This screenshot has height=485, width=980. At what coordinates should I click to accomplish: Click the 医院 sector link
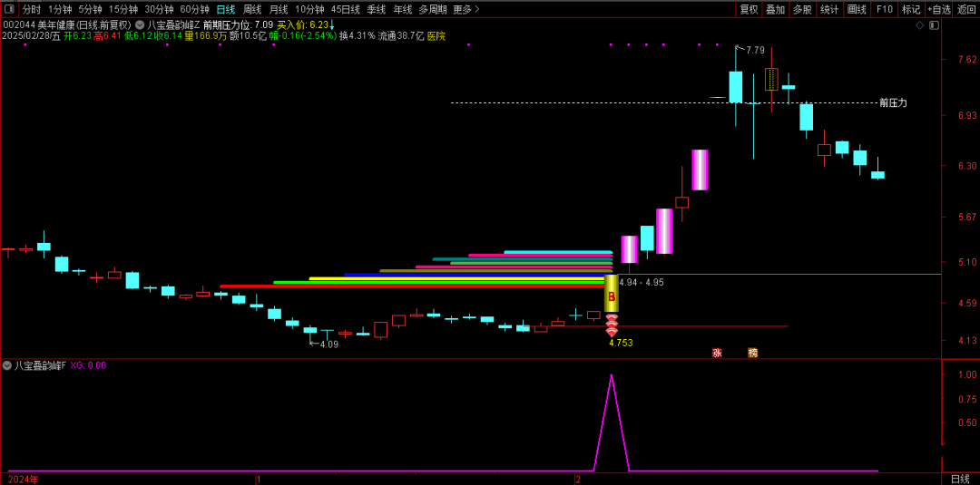point(436,36)
